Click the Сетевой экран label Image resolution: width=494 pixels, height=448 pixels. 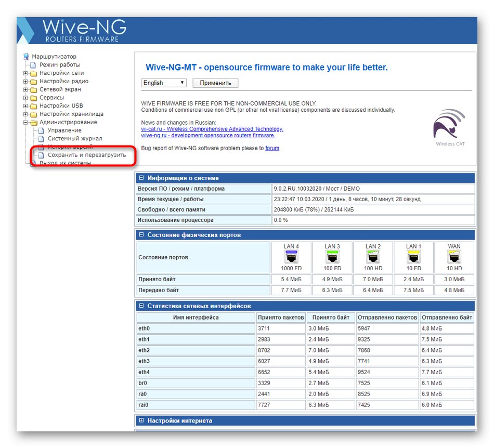[x=60, y=89]
